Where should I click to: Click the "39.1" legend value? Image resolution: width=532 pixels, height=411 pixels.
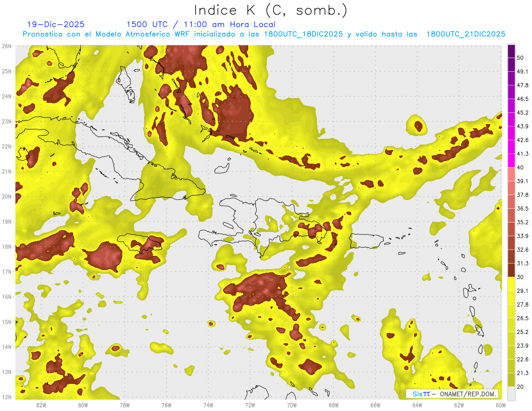[x=522, y=181]
